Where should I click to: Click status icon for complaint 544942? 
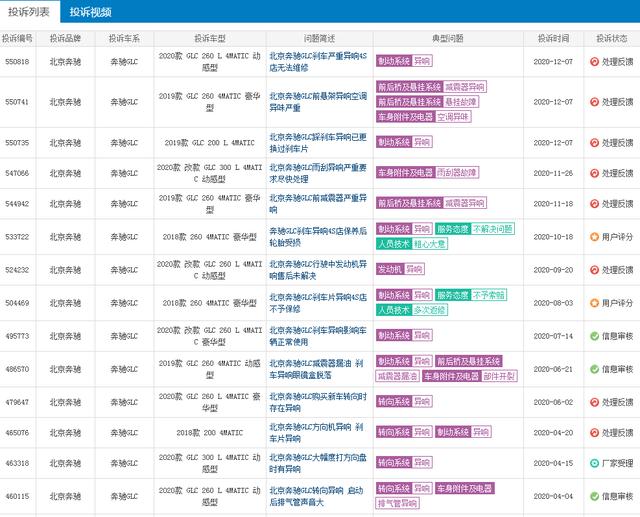click(594, 204)
